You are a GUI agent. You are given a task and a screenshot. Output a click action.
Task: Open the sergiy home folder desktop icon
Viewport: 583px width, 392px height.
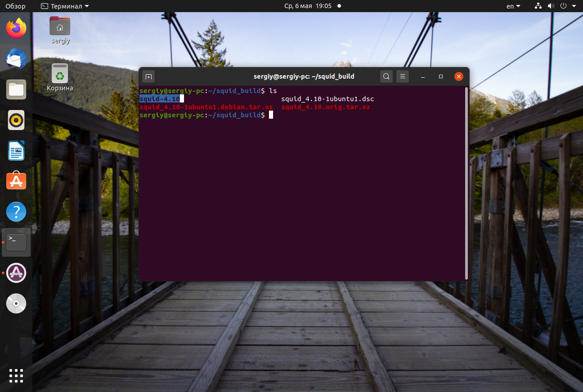tap(60, 30)
